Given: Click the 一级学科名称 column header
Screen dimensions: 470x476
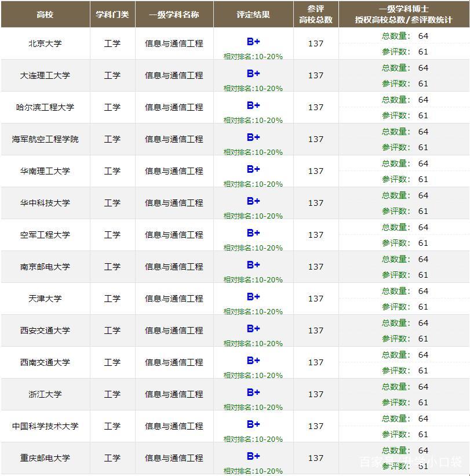Looking at the screenshot, I should 174,14.
